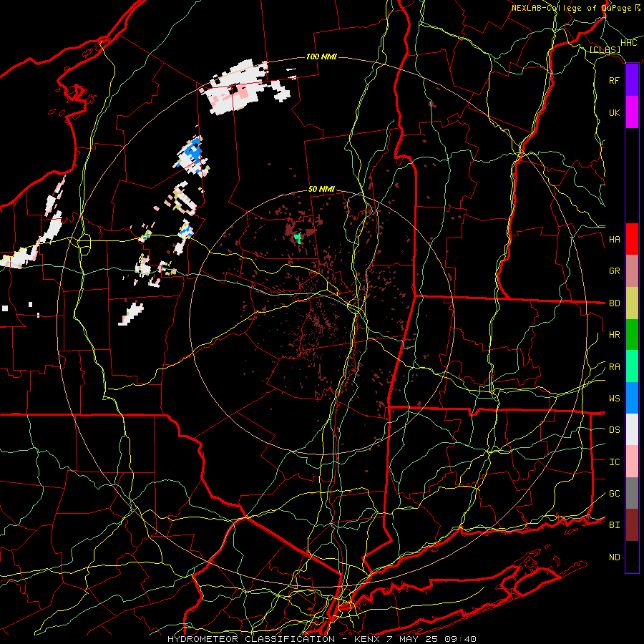
Task: Click the "HYDROMETEOR CLASSIFICATION" caption text
Action: (251, 639)
